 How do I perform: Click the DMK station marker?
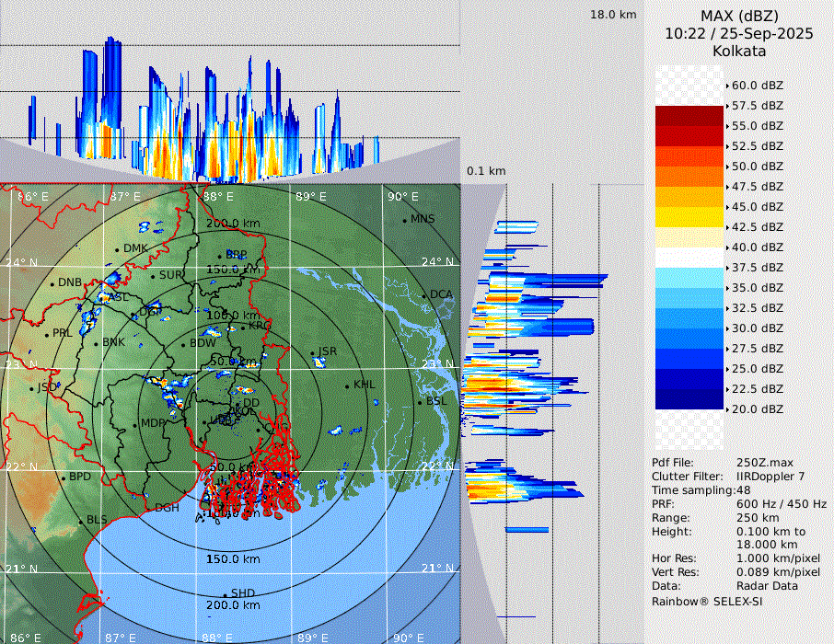(x=117, y=249)
